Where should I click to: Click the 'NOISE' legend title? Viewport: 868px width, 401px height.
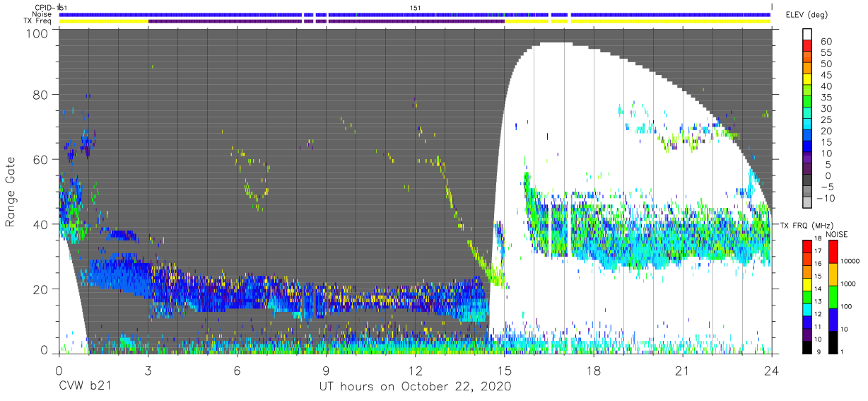click(x=836, y=233)
